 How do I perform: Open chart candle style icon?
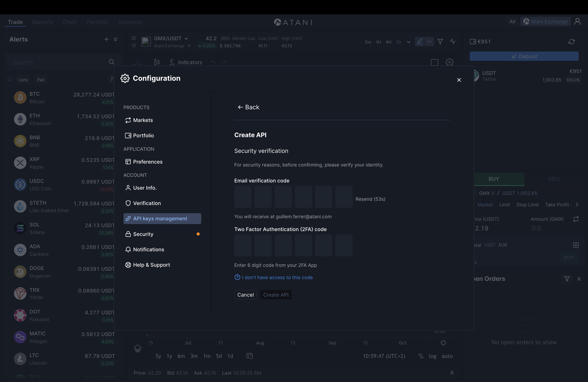coord(157,62)
